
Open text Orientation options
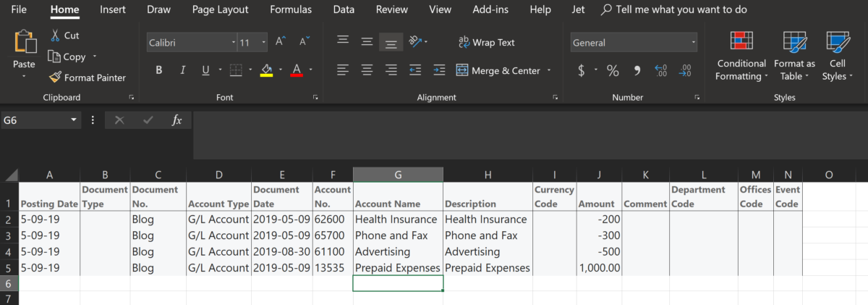(x=415, y=42)
